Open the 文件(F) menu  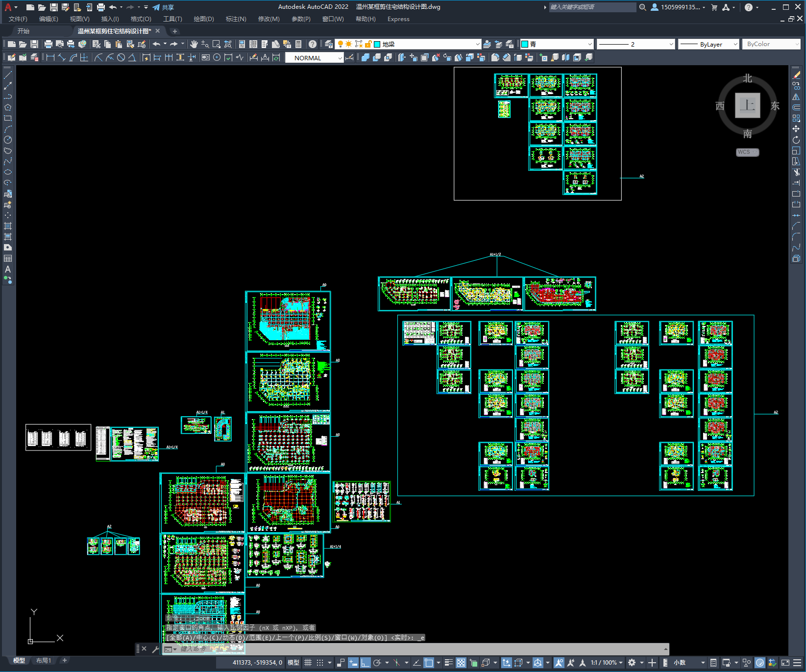tap(18, 19)
